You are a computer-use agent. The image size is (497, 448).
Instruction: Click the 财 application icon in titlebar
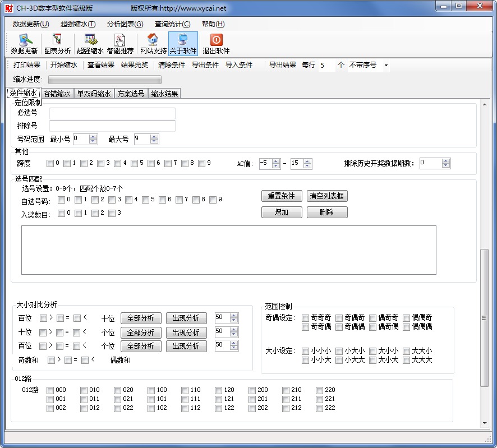(x=8, y=7)
